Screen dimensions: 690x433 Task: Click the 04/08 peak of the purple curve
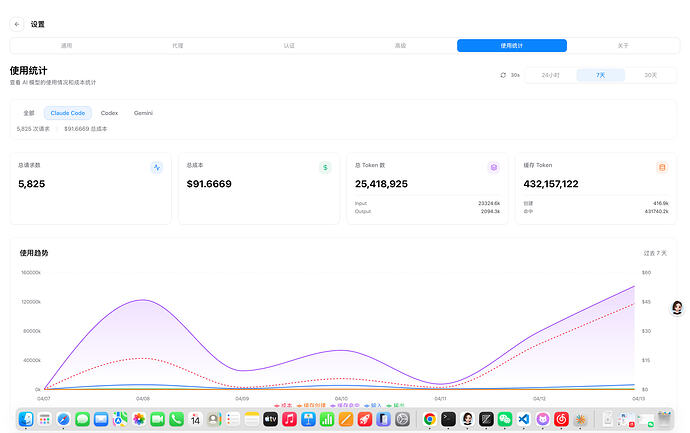coord(143,300)
